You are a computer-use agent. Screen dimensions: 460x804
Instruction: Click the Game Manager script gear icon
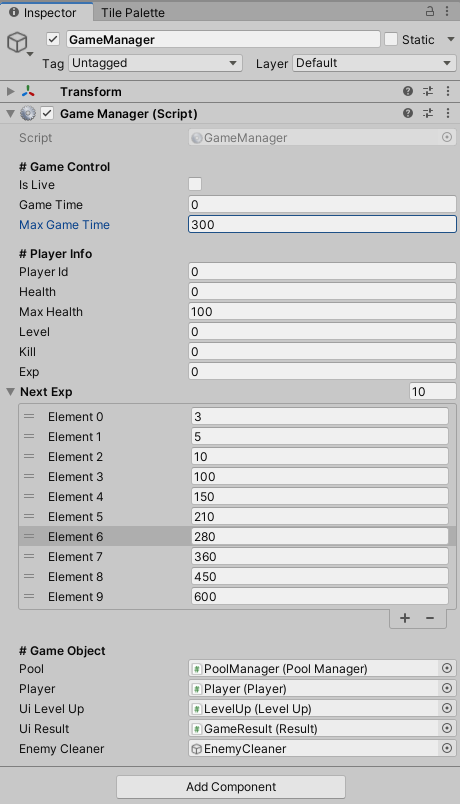28,113
